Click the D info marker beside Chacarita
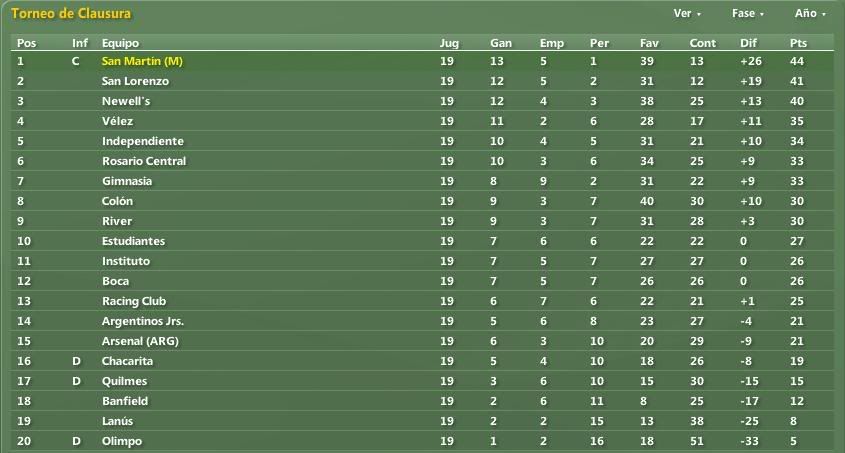Image resolution: width=845 pixels, height=453 pixels. pos(77,361)
